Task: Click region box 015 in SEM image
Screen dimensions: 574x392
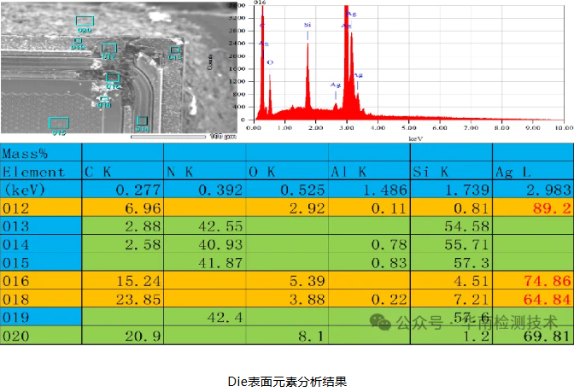Action: [59, 123]
